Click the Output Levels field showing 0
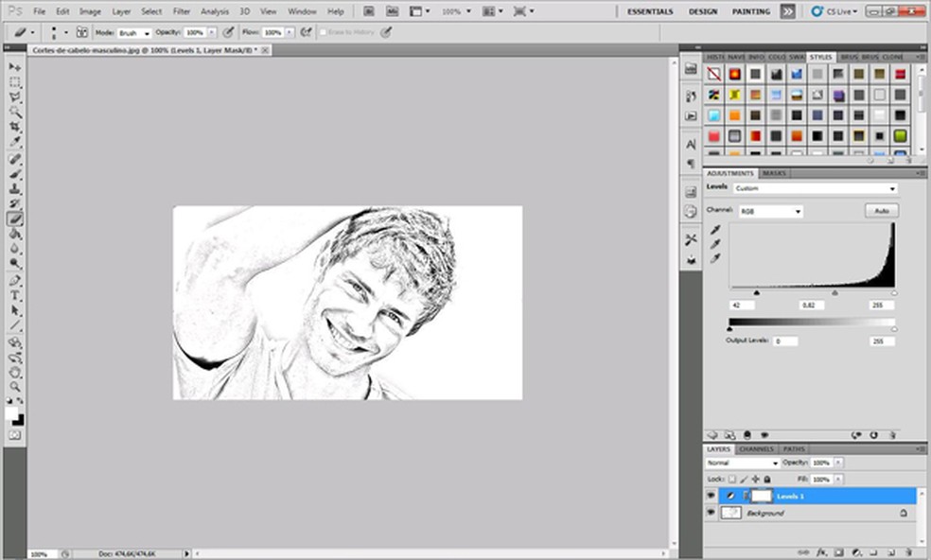931x560 pixels. (x=783, y=341)
